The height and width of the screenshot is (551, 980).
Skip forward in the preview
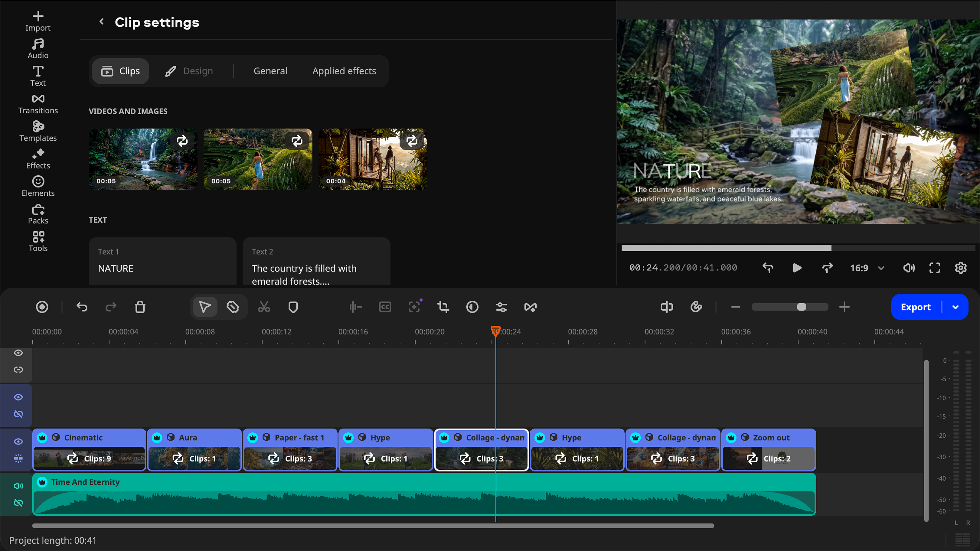coord(827,268)
